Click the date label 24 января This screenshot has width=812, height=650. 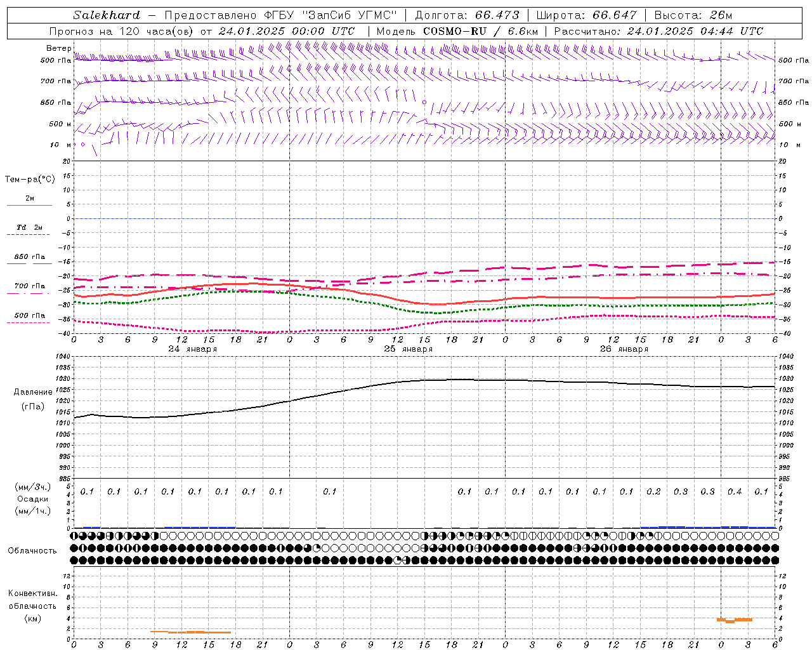193,349
